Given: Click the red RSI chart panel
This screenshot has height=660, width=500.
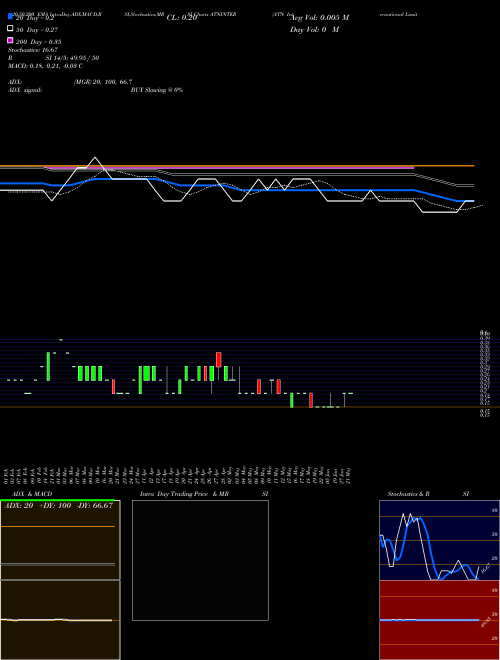Looking at the screenshot, I should click(439, 620).
